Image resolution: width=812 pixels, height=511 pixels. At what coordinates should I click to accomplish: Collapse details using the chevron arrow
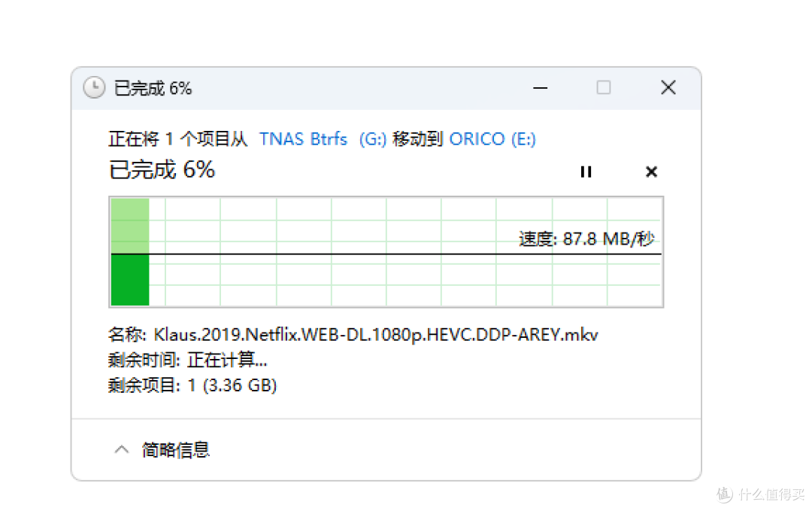[x=122, y=449]
